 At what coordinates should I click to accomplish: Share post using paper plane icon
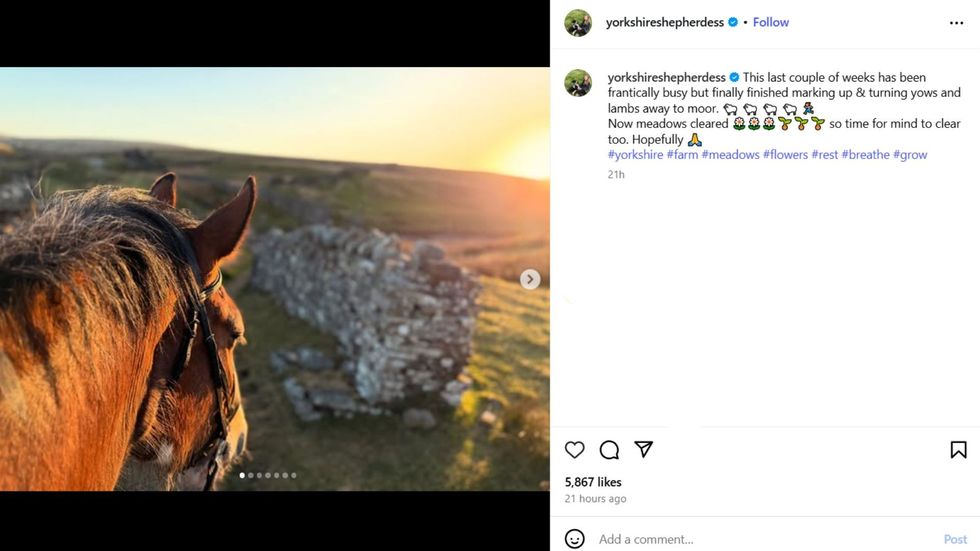(x=644, y=450)
